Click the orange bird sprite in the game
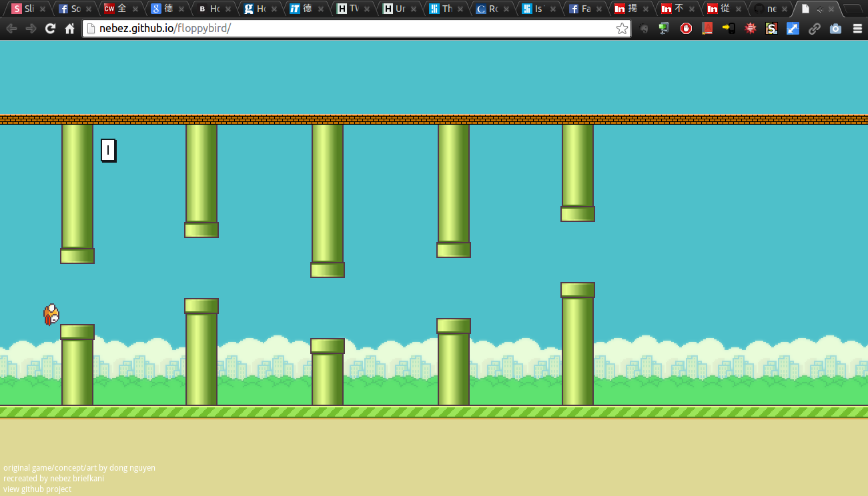Viewport: 868px width, 496px height. (x=51, y=315)
